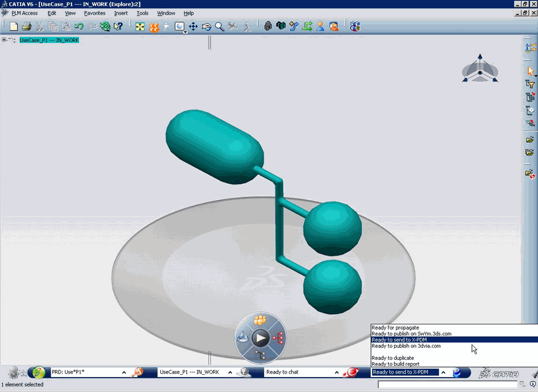
Task: Click the two-person collaboration icon
Action: point(334,26)
